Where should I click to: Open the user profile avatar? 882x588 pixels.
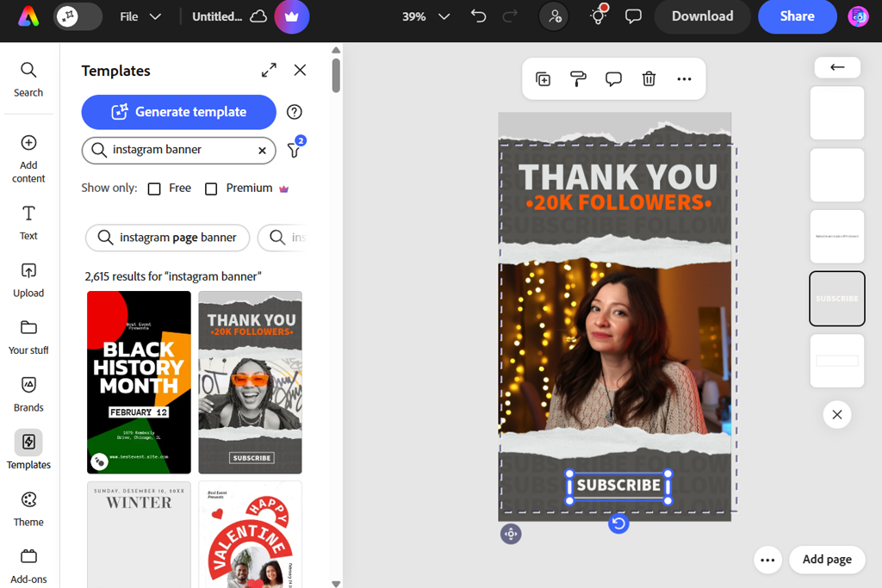click(859, 17)
